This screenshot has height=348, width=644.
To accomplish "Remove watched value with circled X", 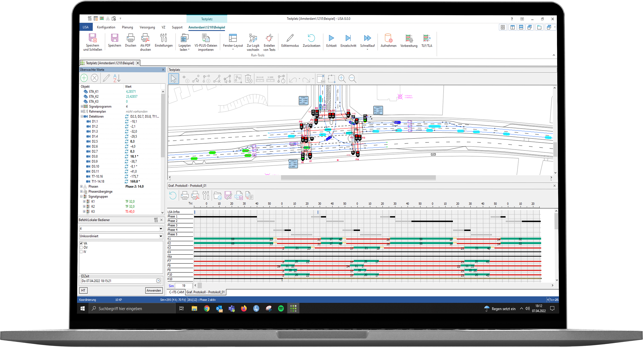I will (94, 78).
